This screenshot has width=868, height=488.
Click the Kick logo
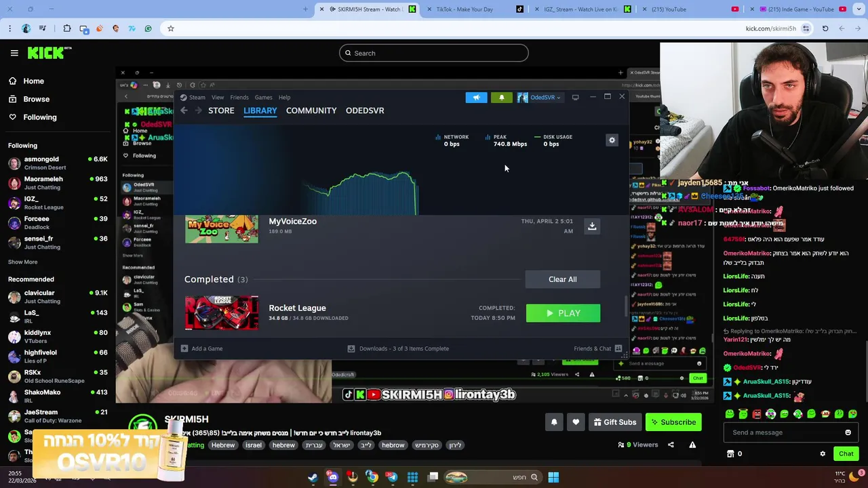tap(50, 53)
